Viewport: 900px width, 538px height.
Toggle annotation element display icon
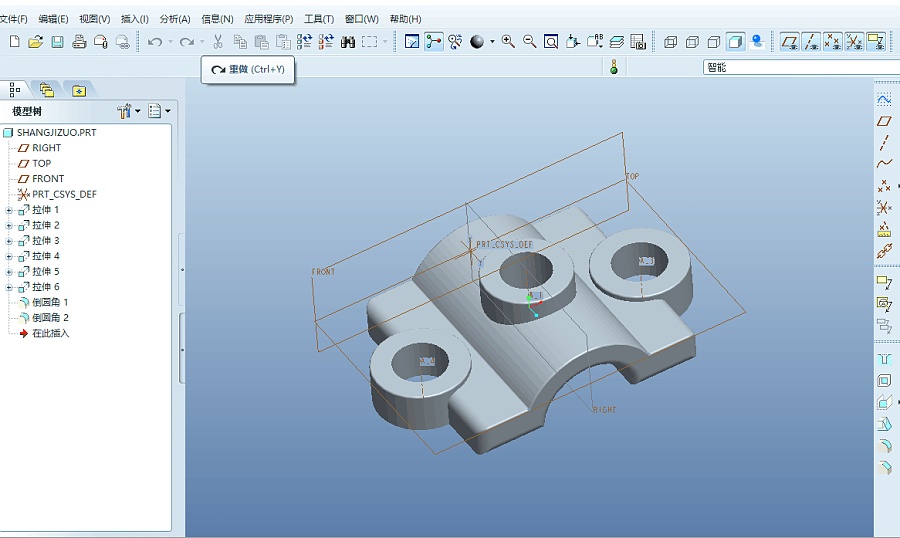pyautogui.click(x=876, y=41)
